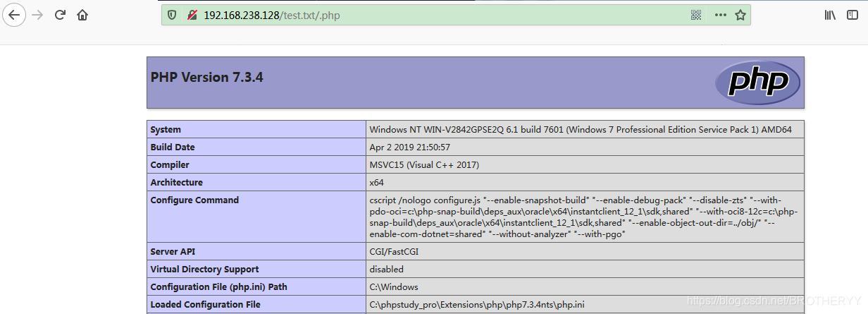This screenshot has width=868, height=314.
Task: Select the 'Apr 2 2019 21:50:57' value
Action: point(409,147)
